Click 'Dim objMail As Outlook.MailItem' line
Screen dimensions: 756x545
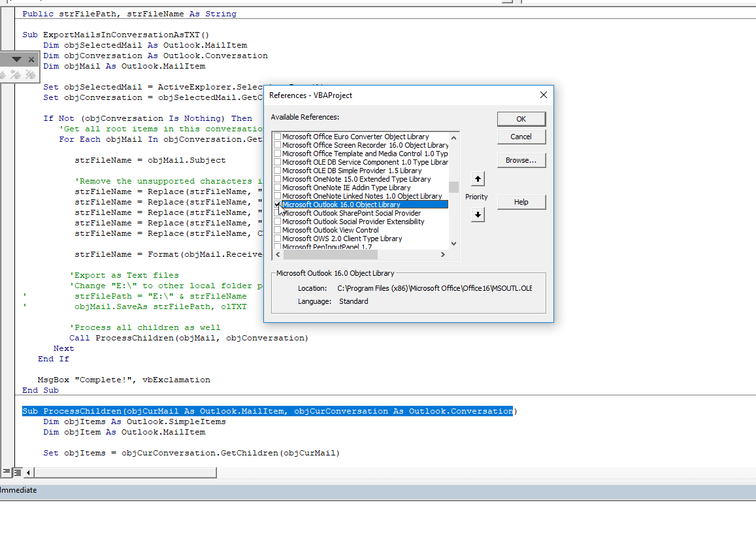[124, 66]
